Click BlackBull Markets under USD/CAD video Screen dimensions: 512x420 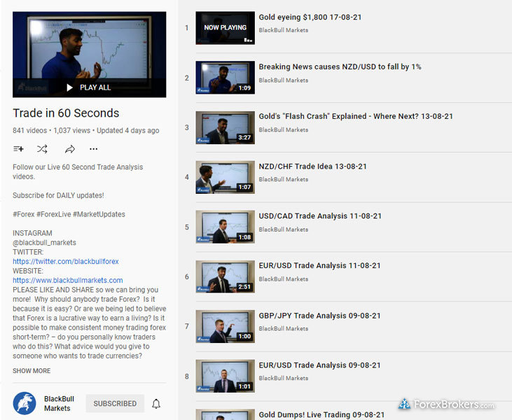(284, 230)
